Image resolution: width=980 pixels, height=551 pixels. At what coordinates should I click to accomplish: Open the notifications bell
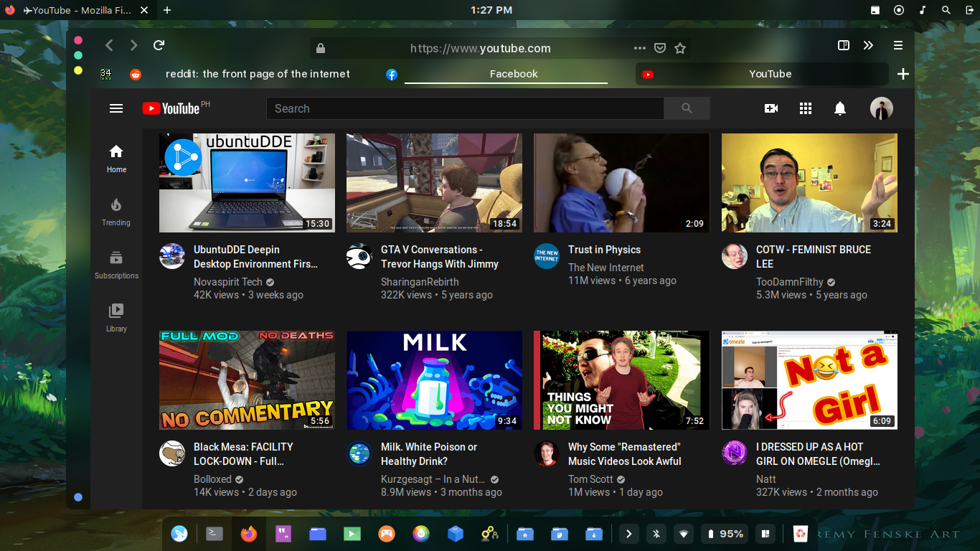(x=840, y=108)
